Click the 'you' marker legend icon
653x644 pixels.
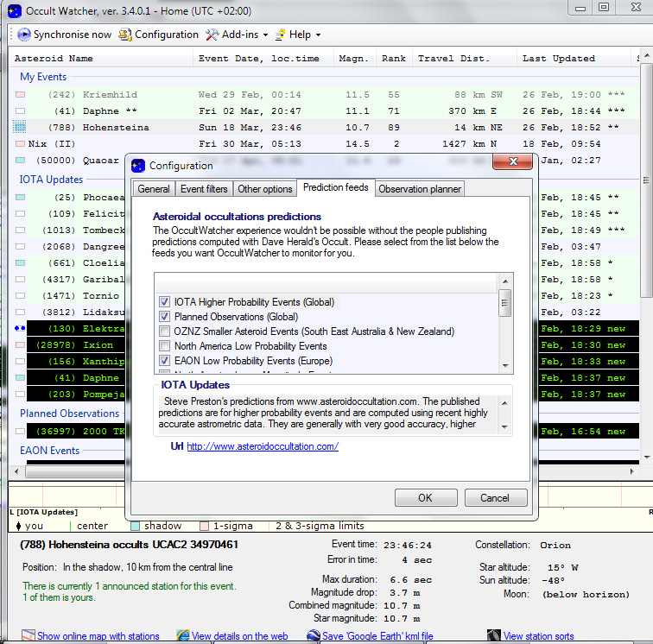click(18, 526)
